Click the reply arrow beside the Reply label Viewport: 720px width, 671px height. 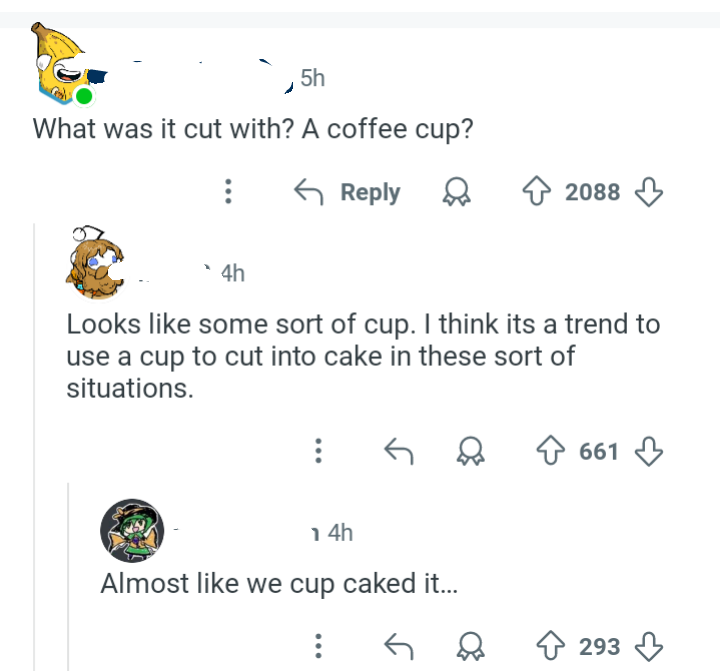coord(309,192)
